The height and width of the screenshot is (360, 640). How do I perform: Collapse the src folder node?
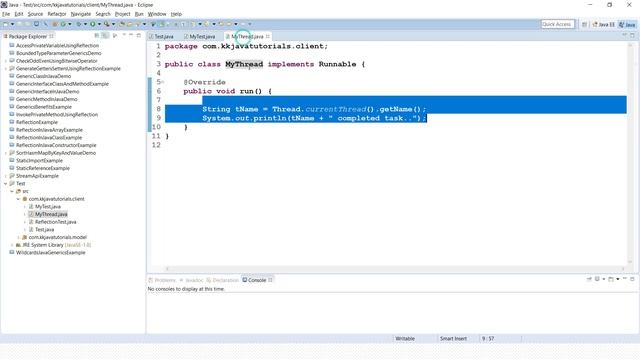[12, 191]
